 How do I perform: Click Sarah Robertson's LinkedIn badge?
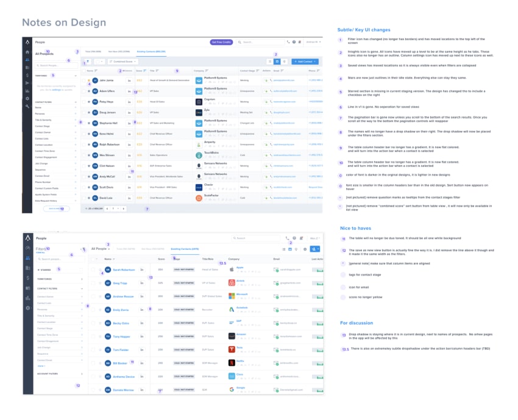tap(142, 270)
